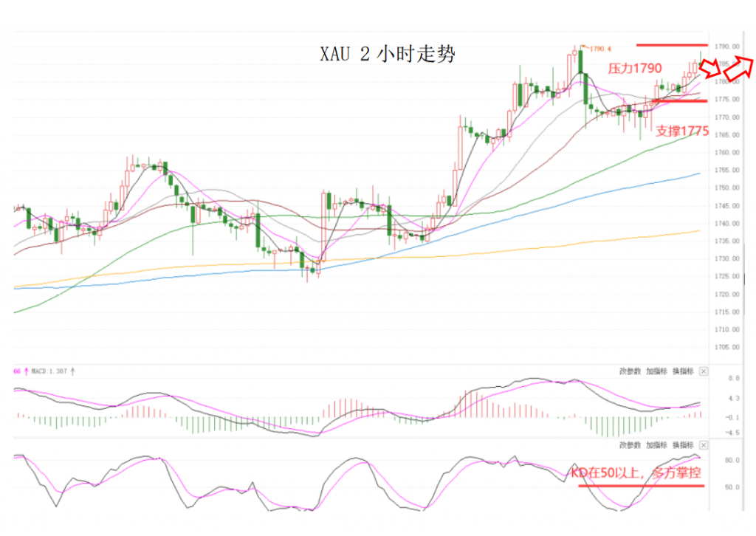Click the 1790.4 high price marker
The height and width of the screenshot is (536, 756).
click(599, 49)
